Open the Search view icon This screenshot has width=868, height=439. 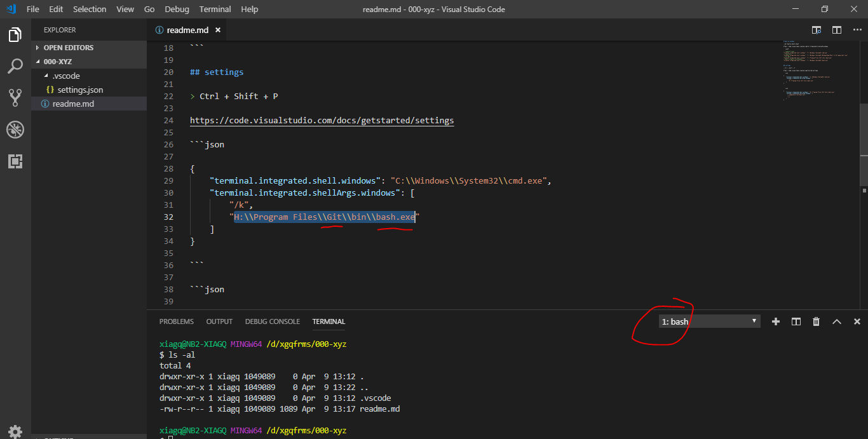15,66
